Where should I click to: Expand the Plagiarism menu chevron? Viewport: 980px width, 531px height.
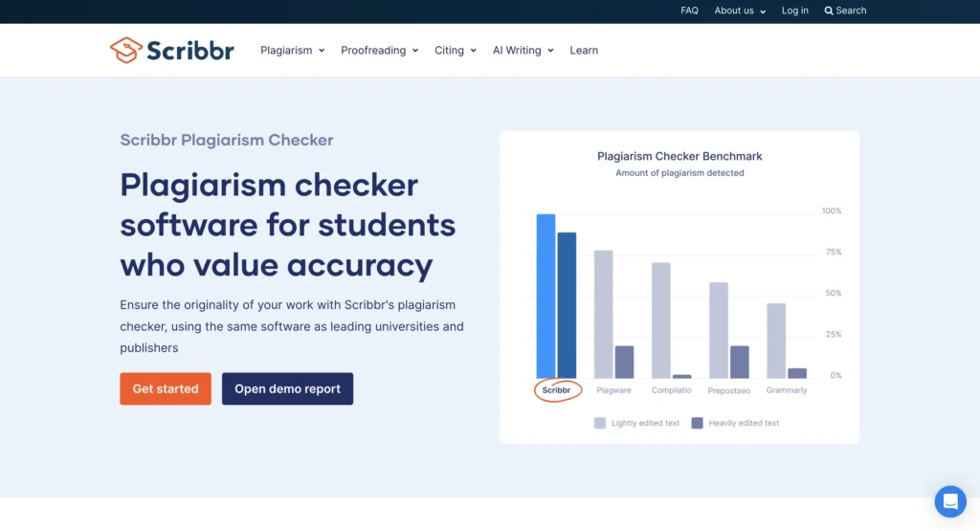[x=322, y=51]
